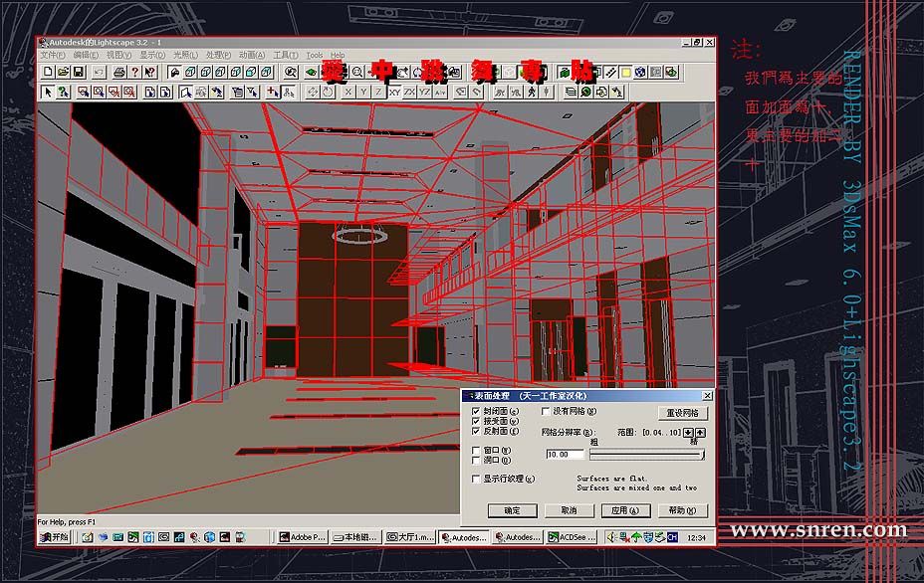This screenshot has width=924, height=583.
Task: Click the query select arrow with question mark
Action: pyautogui.click(x=63, y=92)
